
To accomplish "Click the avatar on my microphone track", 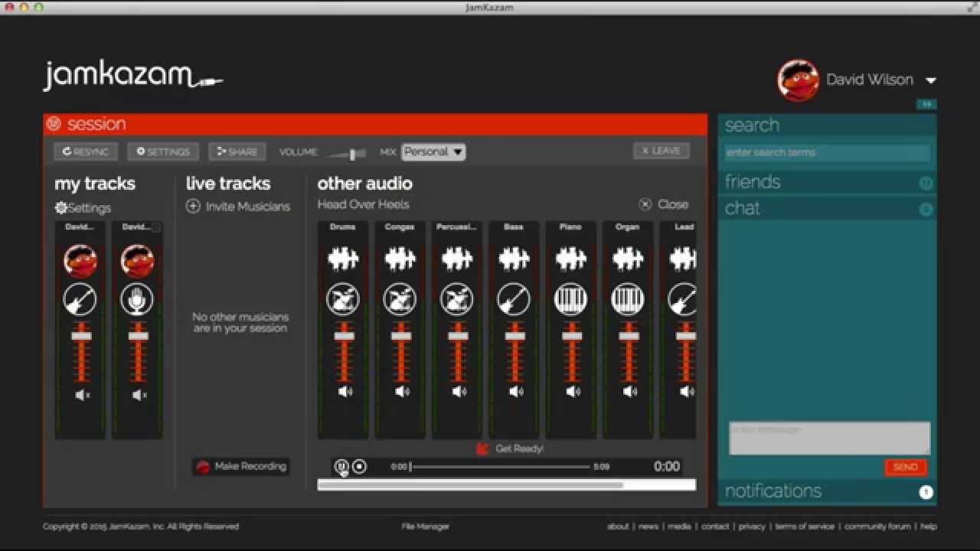I will tap(137, 261).
